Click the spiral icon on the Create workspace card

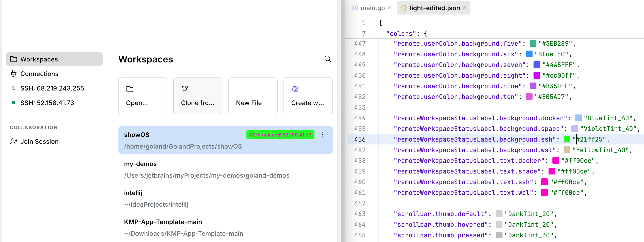[x=295, y=89]
